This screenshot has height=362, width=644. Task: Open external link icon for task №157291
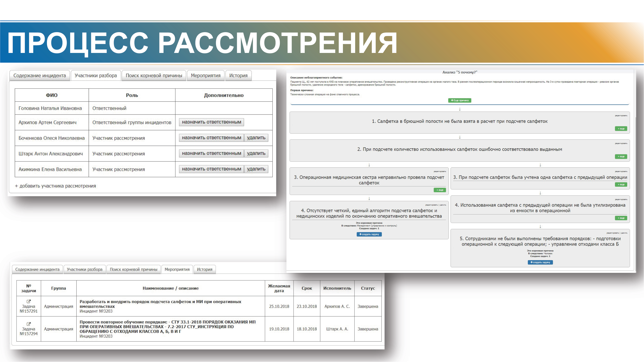[29, 301]
